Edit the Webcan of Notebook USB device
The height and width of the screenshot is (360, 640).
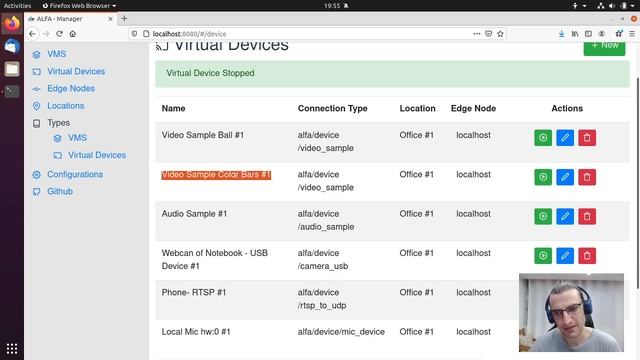565,256
